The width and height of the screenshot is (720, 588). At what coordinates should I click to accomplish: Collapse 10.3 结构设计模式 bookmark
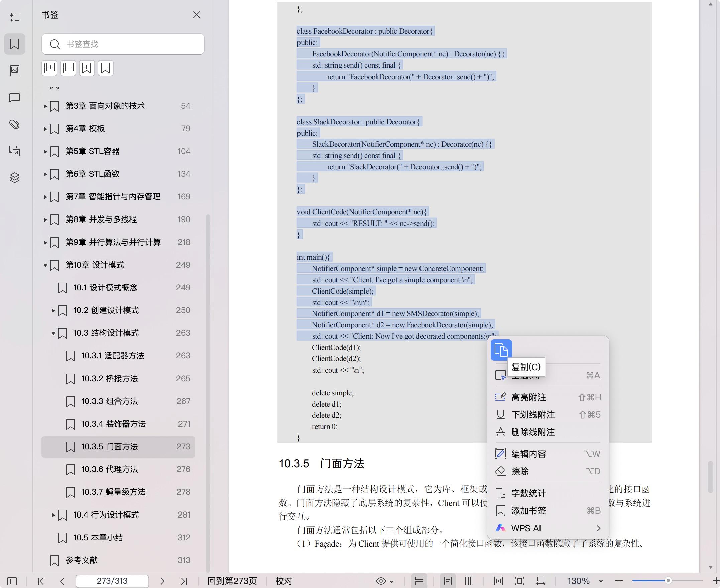[x=53, y=333]
